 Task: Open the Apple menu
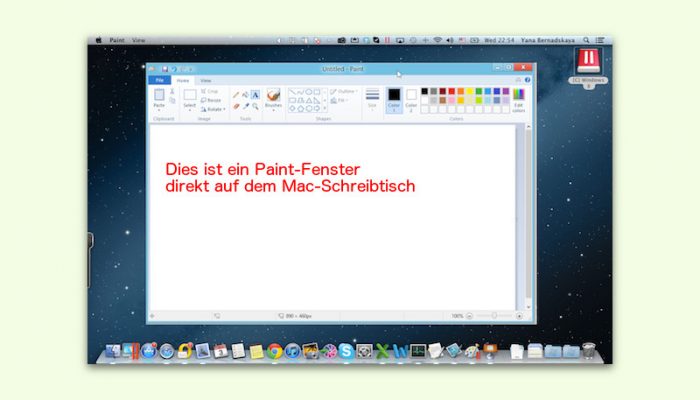coord(98,40)
